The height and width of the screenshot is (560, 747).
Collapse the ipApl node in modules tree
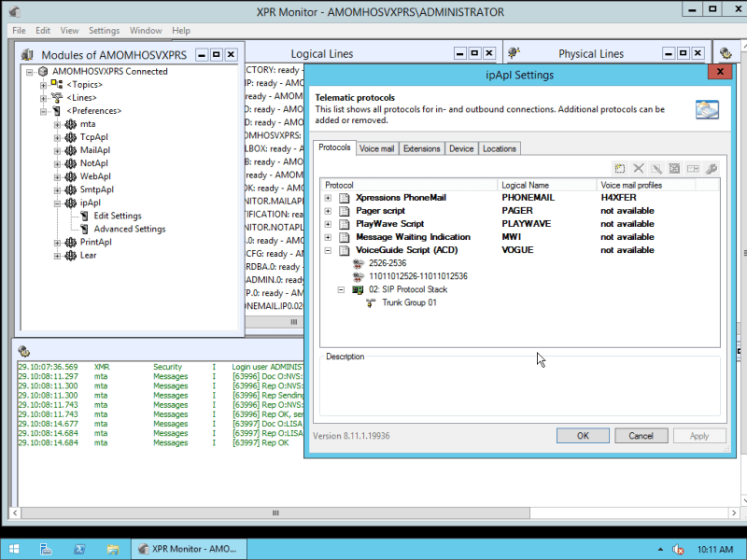57,203
